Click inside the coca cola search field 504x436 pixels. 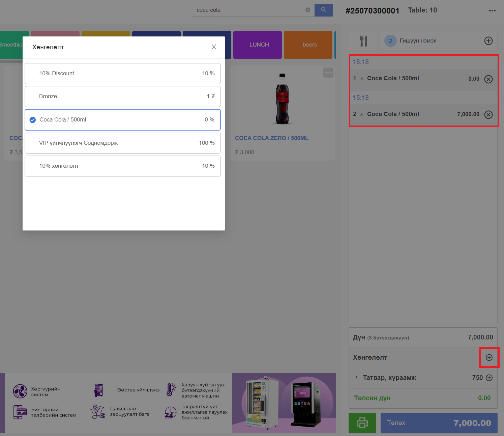pyautogui.click(x=249, y=10)
